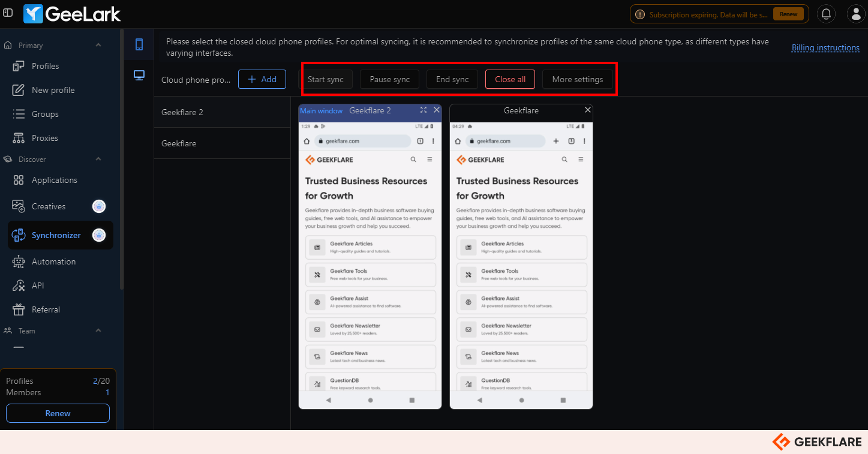868x454 pixels.
Task: Click the Close all button
Action: 510,79
